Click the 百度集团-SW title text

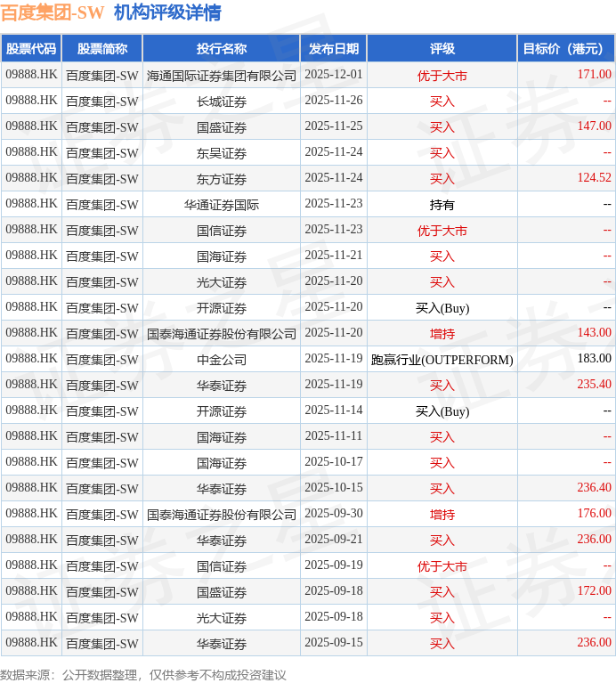[53, 12]
